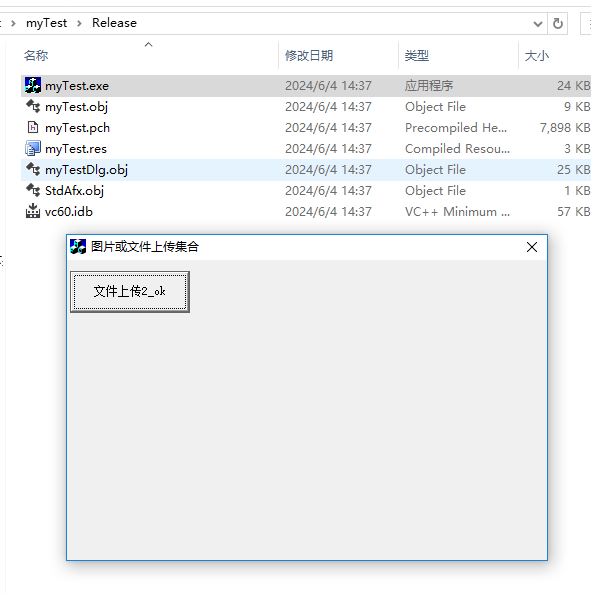Select the myTest.obj file name
591x594 pixels.
point(76,107)
